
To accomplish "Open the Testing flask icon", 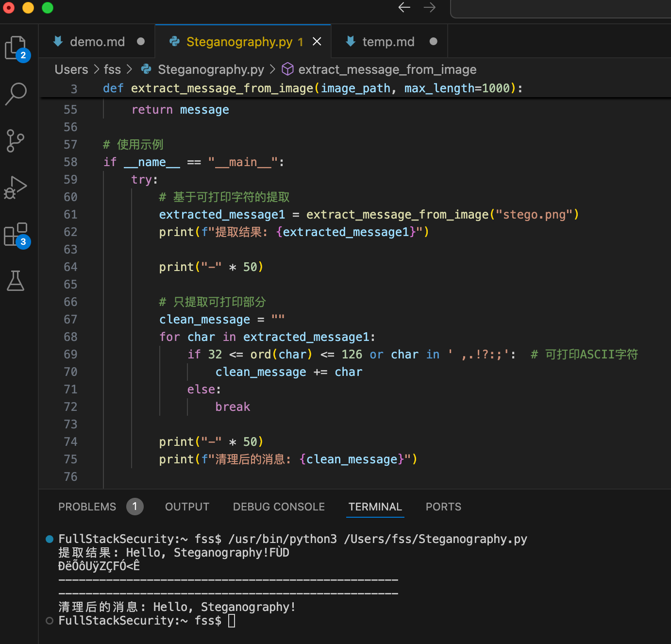I will pyautogui.click(x=16, y=281).
